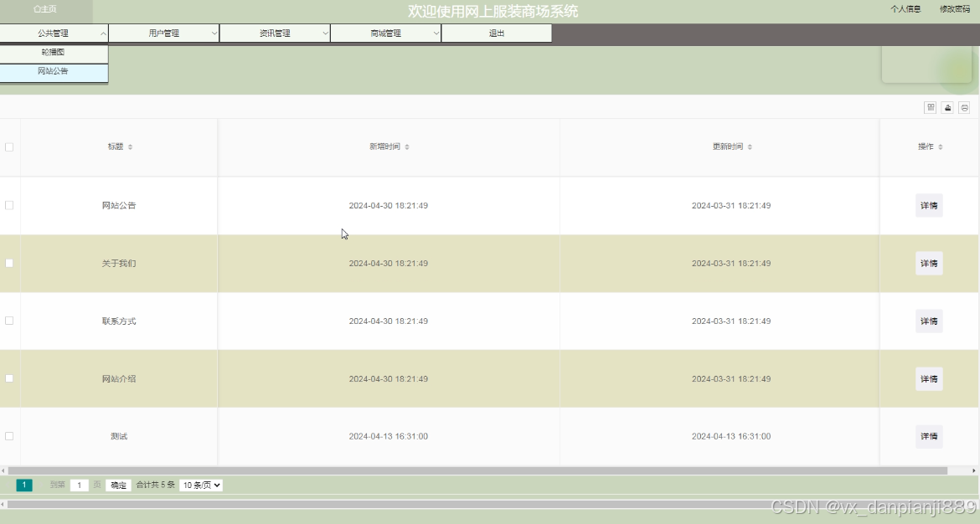The image size is (980, 524).
Task: Expand the 资讯管理 menu
Action: pos(275,33)
